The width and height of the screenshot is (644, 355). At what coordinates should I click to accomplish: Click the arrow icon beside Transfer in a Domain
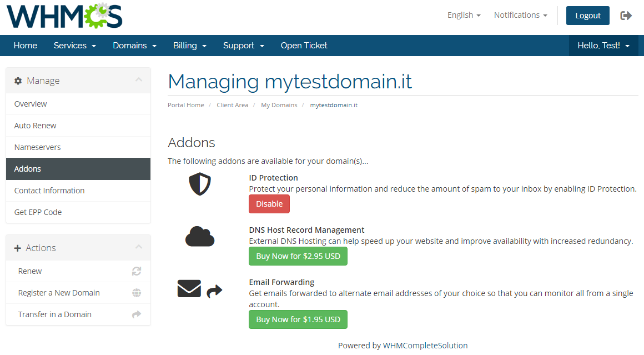pyautogui.click(x=137, y=314)
